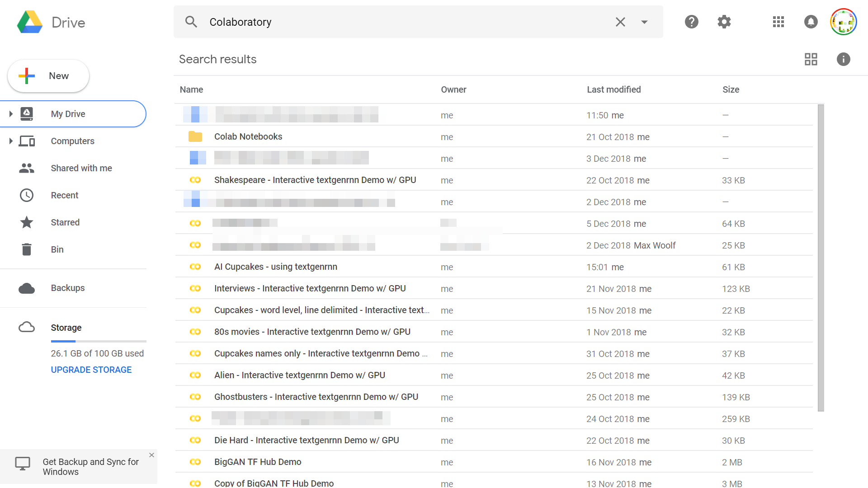Open the Settings gear
Screen dimensions: 868x488
coord(724,22)
